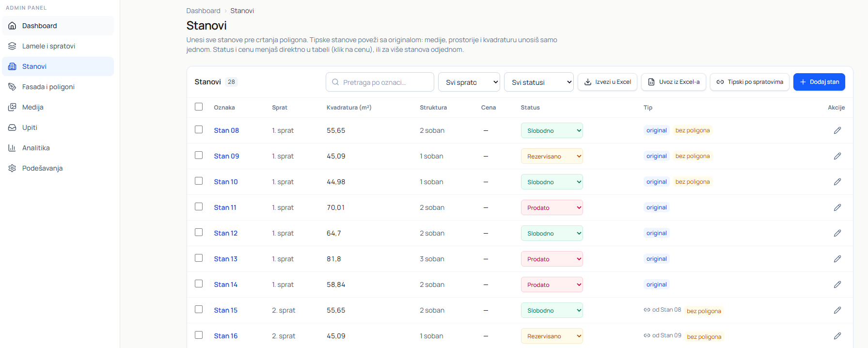Edit Stan 09 with pencil icon
The image size is (868, 348).
(837, 156)
